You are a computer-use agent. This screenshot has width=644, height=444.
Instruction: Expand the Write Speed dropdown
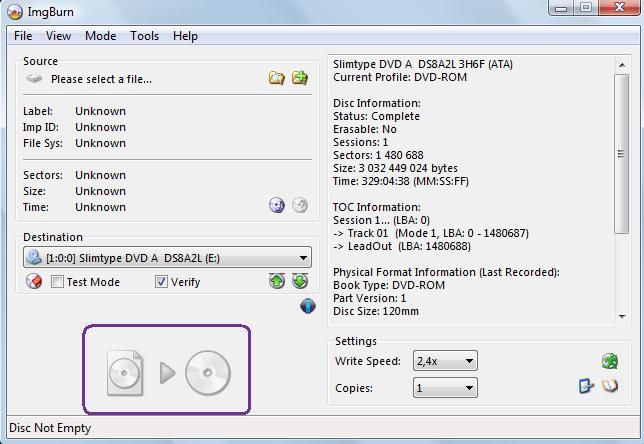click(x=445, y=361)
